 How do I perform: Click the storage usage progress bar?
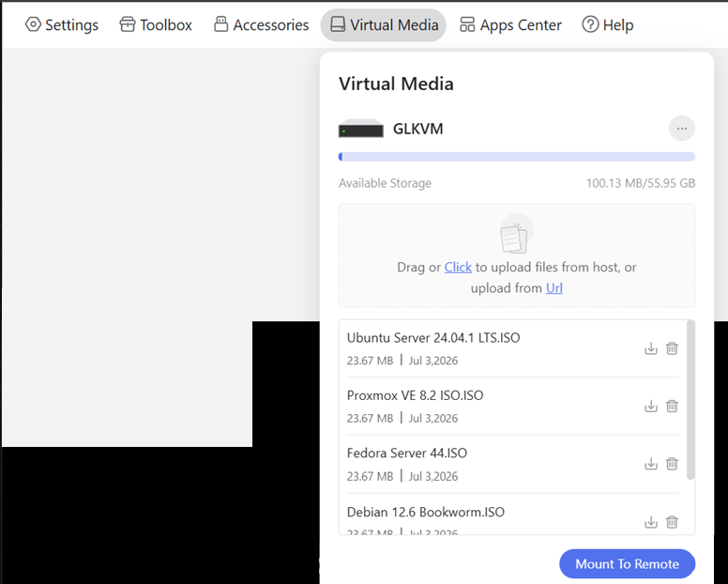pos(517,157)
